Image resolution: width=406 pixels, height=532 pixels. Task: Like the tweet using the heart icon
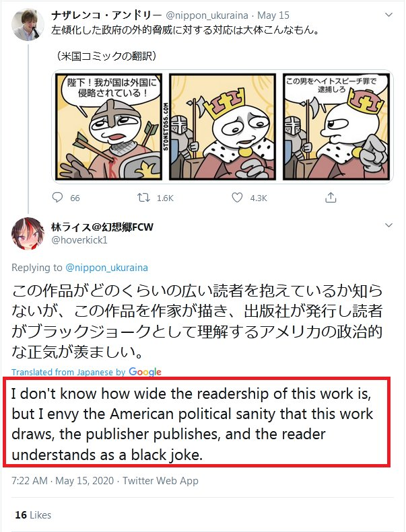(237, 198)
